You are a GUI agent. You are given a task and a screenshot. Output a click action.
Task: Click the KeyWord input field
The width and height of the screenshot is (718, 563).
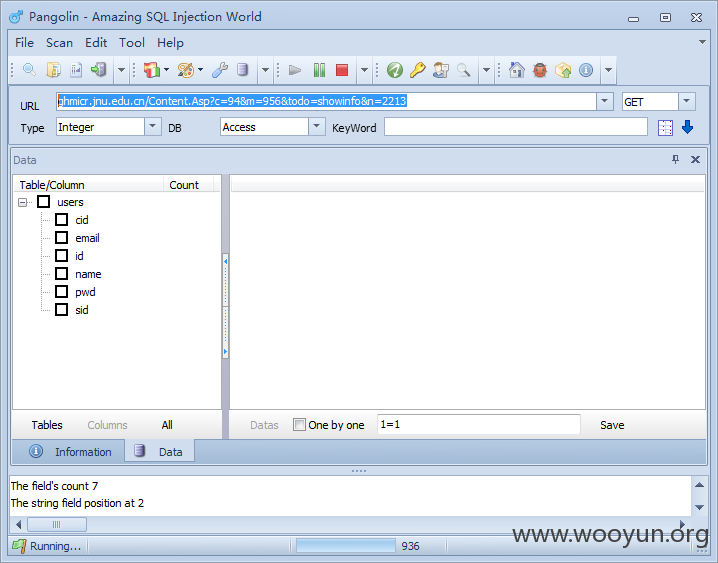(516, 127)
